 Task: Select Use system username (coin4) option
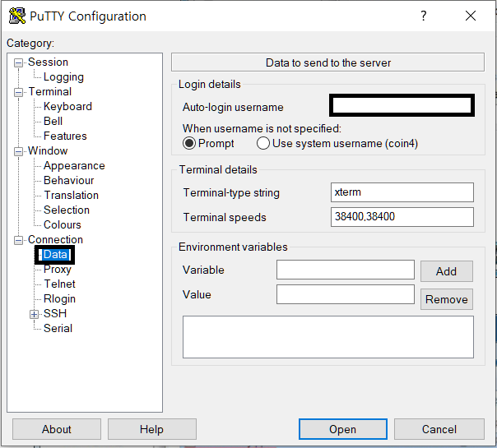pos(263,143)
